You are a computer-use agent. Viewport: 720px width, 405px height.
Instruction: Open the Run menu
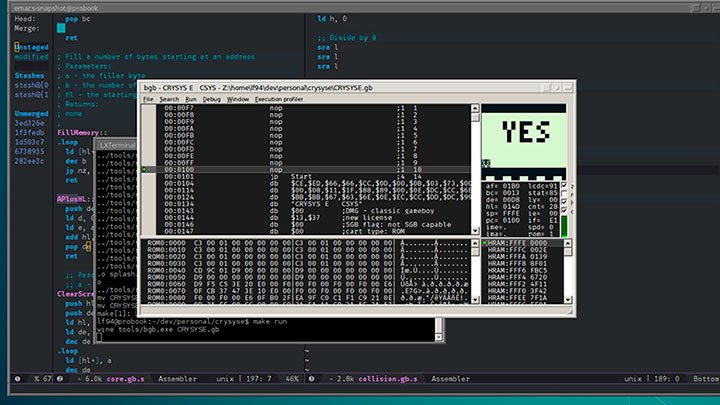(190, 99)
